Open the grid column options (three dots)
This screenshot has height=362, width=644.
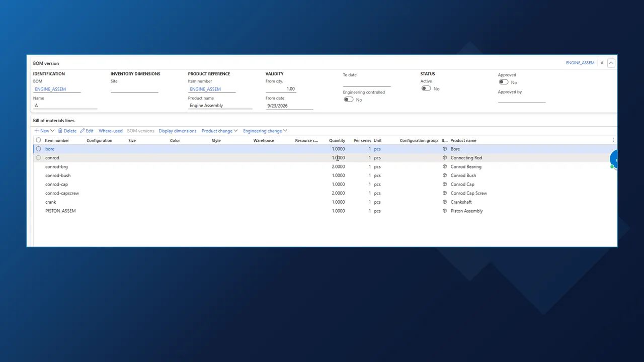(x=613, y=140)
